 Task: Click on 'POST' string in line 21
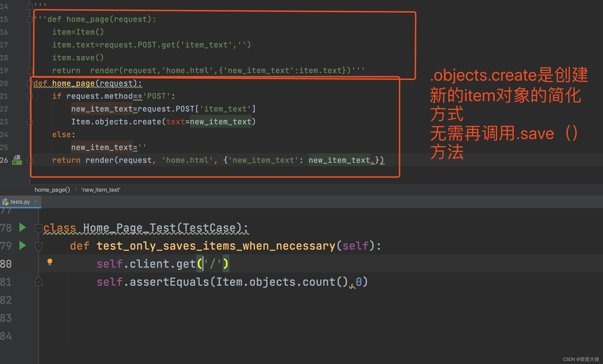pyautogui.click(x=156, y=96)
